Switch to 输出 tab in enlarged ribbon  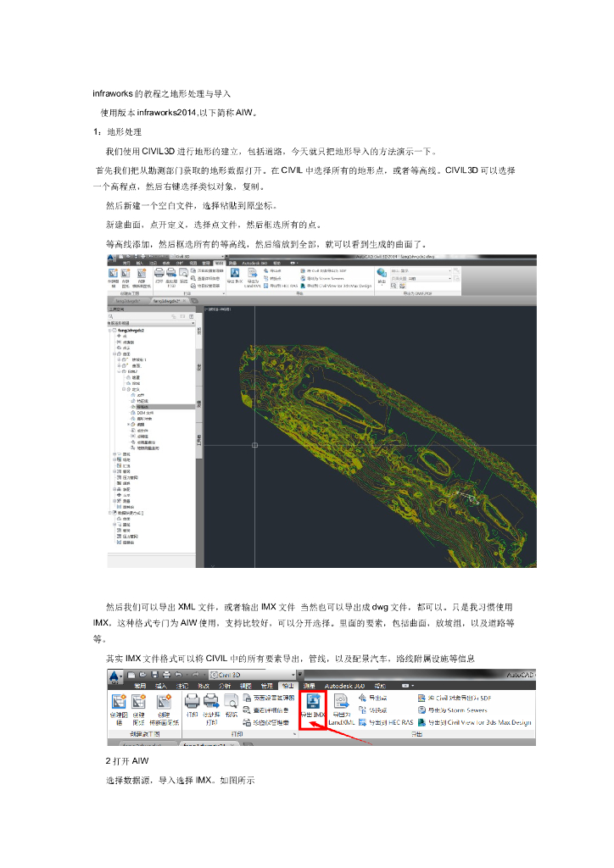coord(287,686)
